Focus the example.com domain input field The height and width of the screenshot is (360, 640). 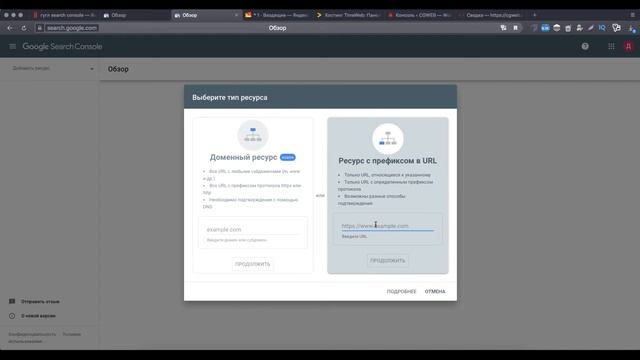[253, 230]
